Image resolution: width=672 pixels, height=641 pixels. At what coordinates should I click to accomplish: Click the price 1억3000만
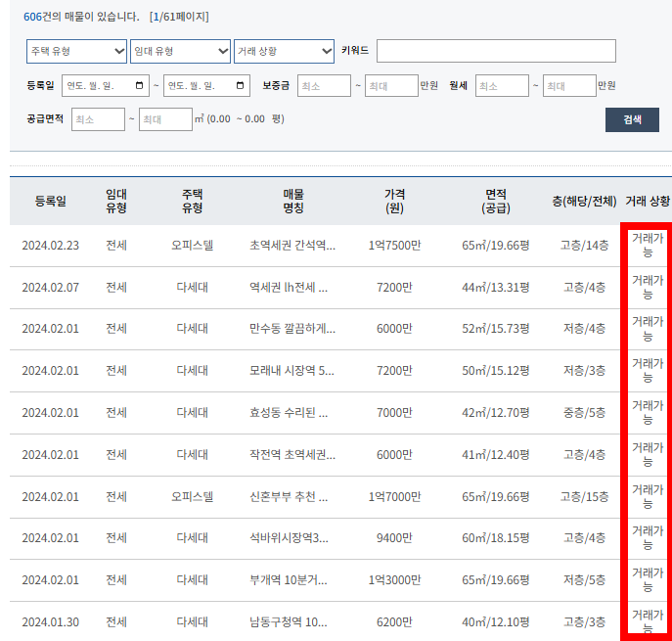point(394,579)
